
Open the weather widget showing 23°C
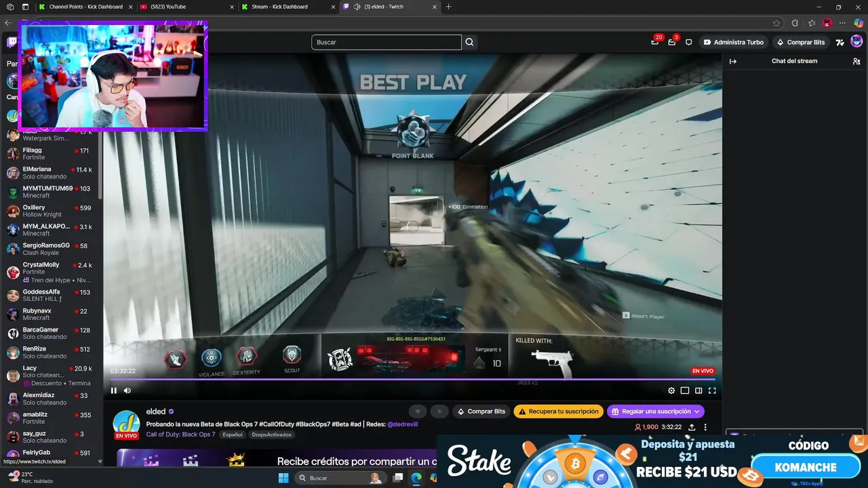tap(28, 477)
